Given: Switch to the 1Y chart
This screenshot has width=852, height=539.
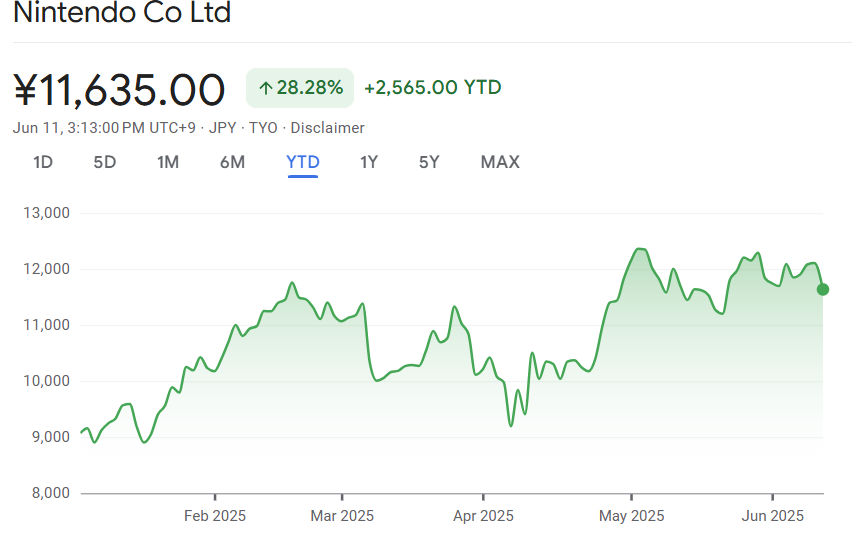Looking at the screenshot, I should coord(369,162).
